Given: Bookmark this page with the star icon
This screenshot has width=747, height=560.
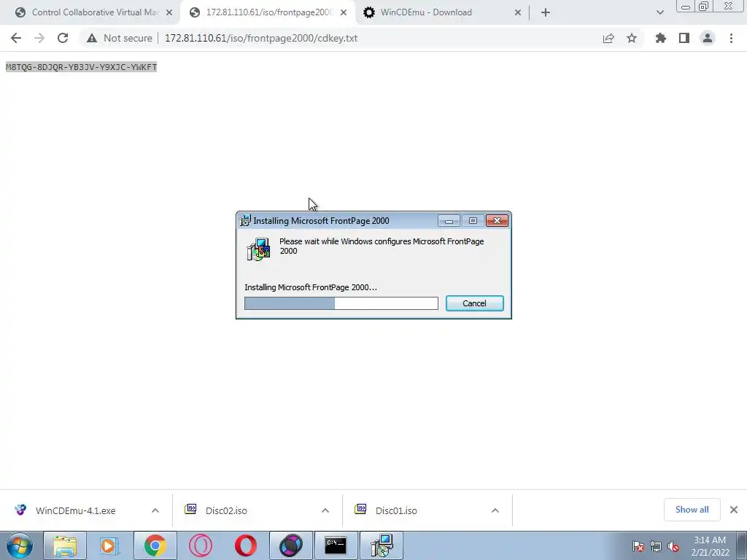Looking at the screenshot, I should [x=632, y=38].
